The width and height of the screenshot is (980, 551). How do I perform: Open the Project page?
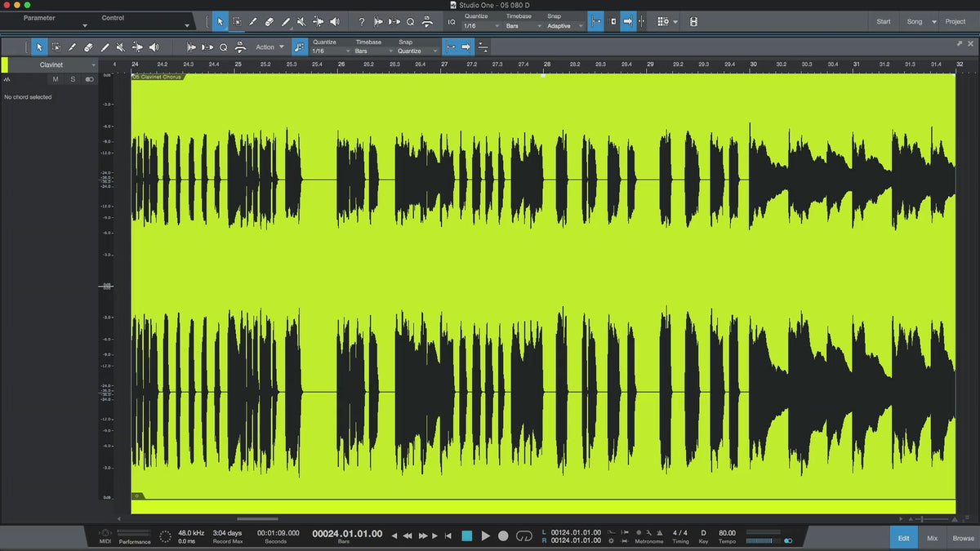[955, 21]
